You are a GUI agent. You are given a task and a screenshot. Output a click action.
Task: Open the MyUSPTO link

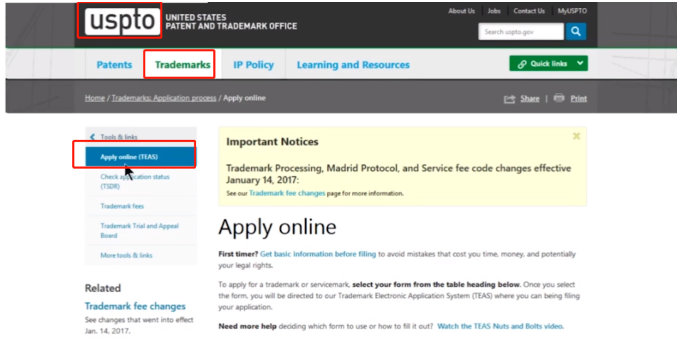tap(572, 11)
